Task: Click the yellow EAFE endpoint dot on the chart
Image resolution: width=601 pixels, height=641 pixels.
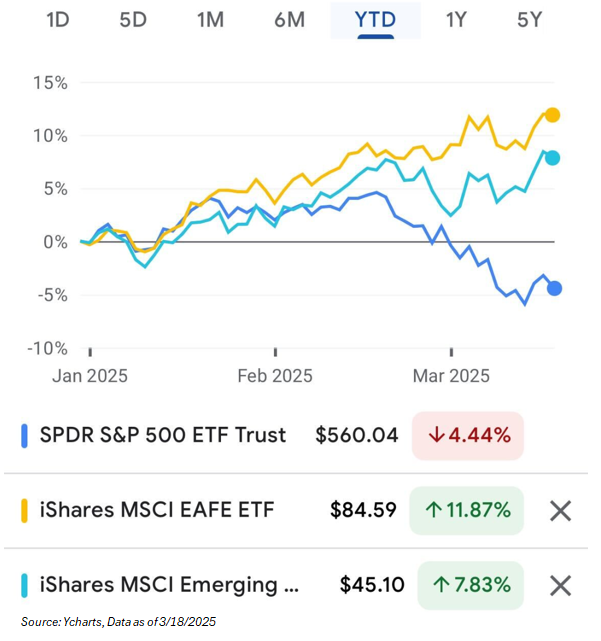Action: click(x=552, y=115)
